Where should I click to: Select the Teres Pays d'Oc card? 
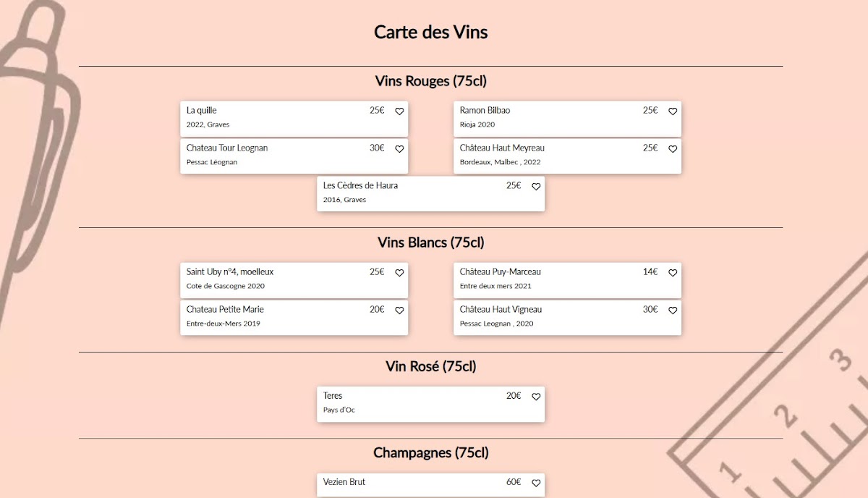point(412,404)
